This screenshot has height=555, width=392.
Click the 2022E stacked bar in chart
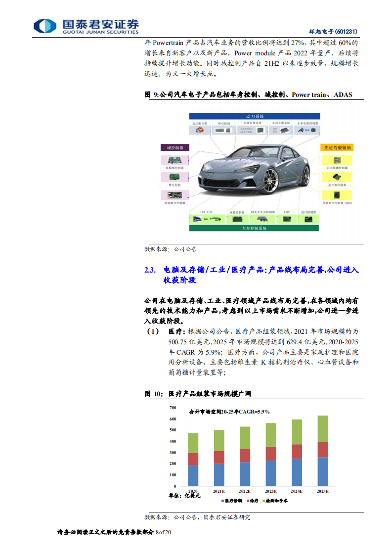pyautogui.click(x=245, y=456)
